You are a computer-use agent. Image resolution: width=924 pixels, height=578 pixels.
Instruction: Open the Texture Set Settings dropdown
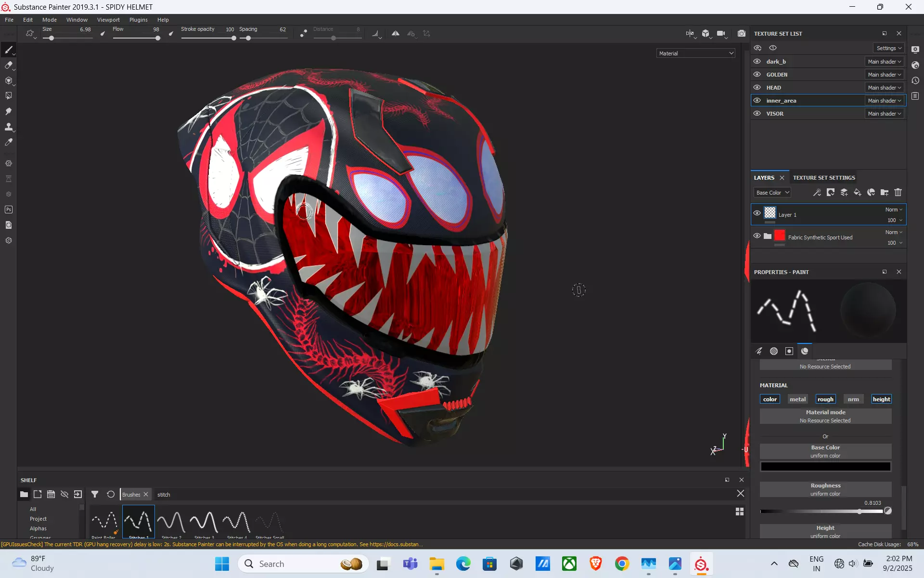point(888,48)
